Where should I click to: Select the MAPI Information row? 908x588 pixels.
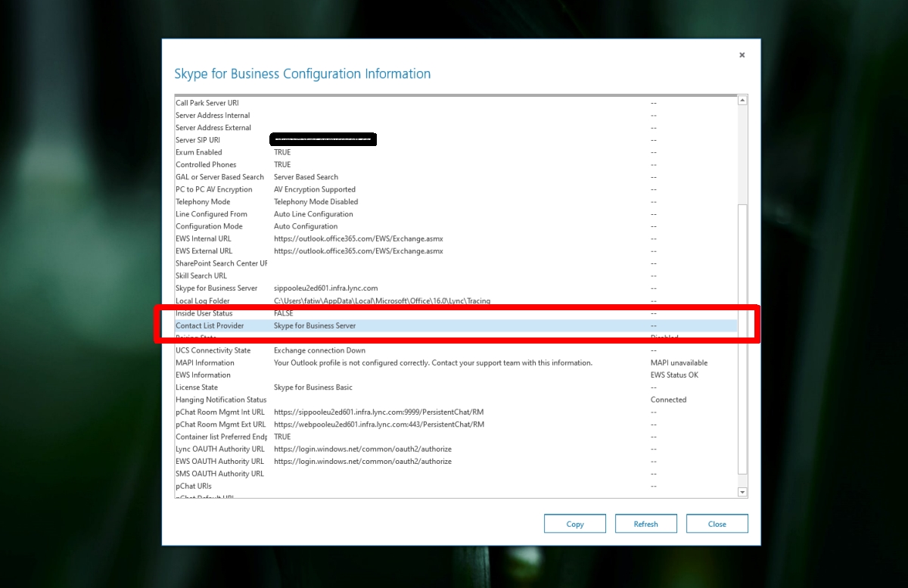(456, 362)
